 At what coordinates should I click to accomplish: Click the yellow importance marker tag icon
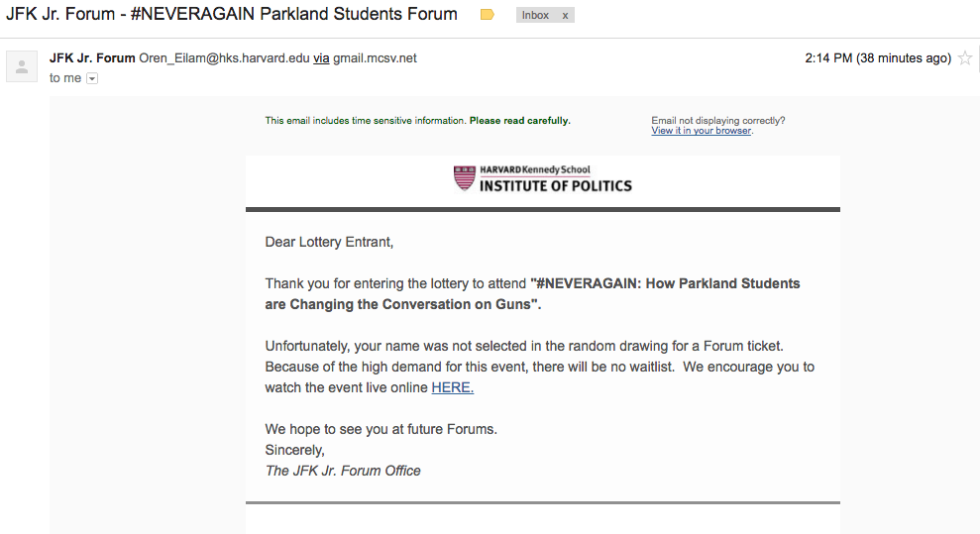point(488,14)
